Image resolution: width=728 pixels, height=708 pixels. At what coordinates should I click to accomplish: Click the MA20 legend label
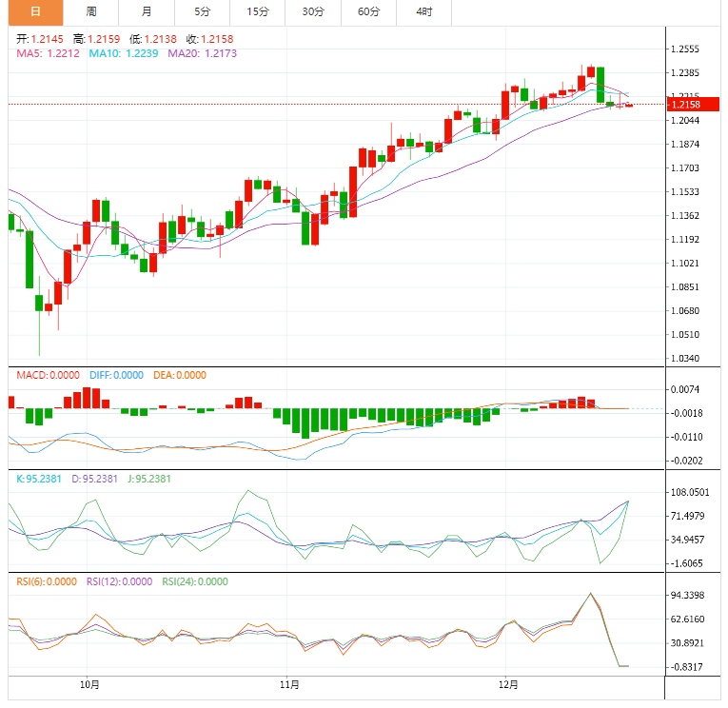click(x=202, y=54)
